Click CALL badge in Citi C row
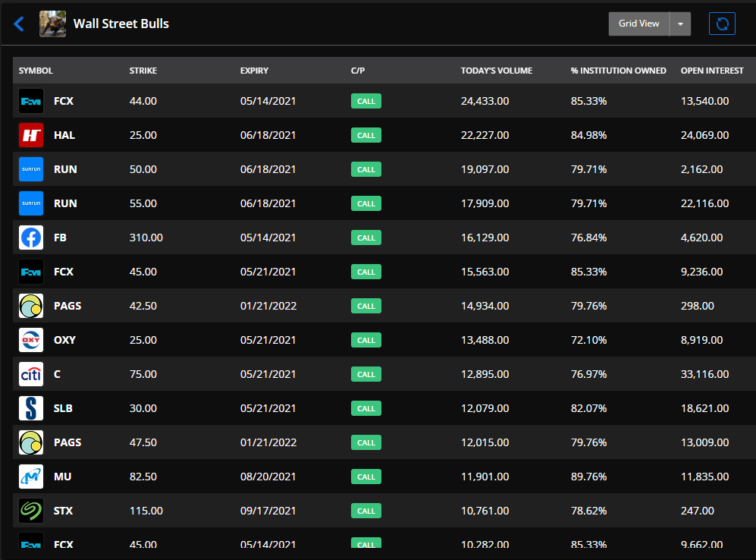The height and width of the screenshot is (560, 756). [x=366, y=374]
